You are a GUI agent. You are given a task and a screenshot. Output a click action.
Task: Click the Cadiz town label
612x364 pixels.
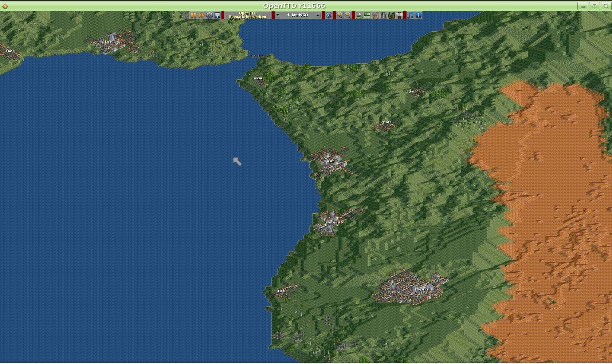pos(108,42)
